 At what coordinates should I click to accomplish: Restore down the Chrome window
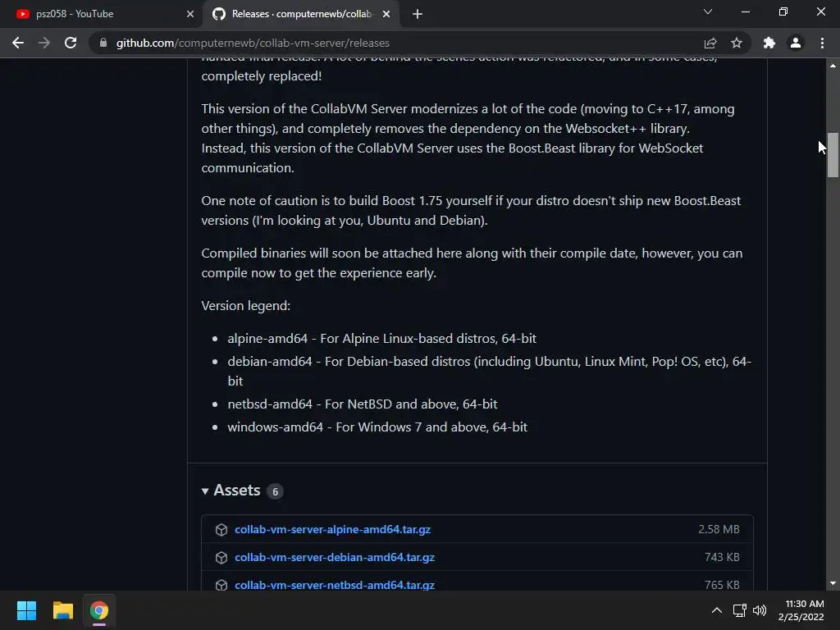(x=783, y=11)
